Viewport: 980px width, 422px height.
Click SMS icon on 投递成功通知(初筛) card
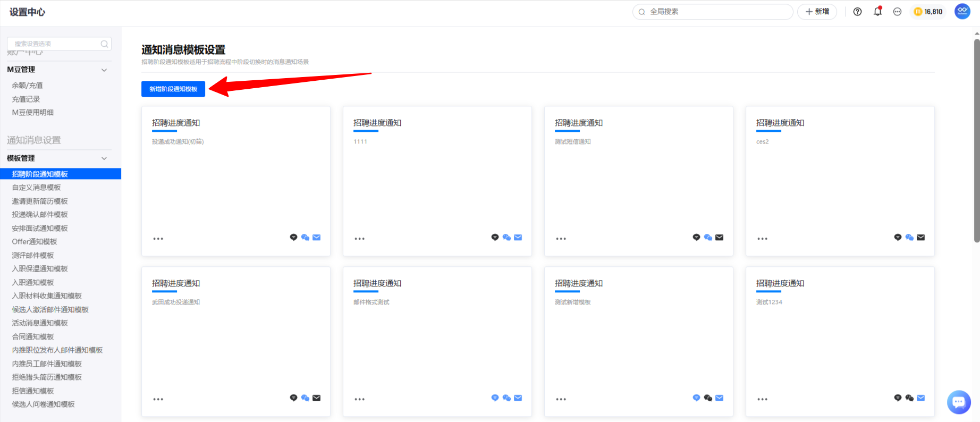pos(293,238)
